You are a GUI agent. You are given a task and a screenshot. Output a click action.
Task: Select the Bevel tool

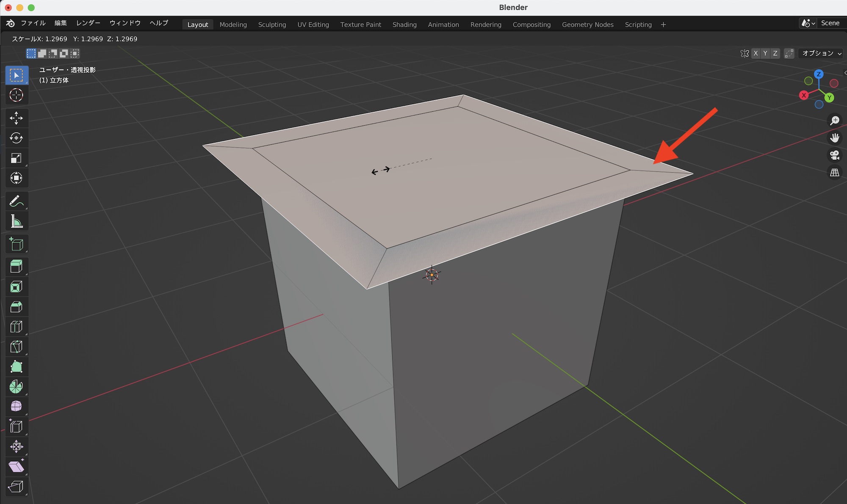(x=16, y=307)
